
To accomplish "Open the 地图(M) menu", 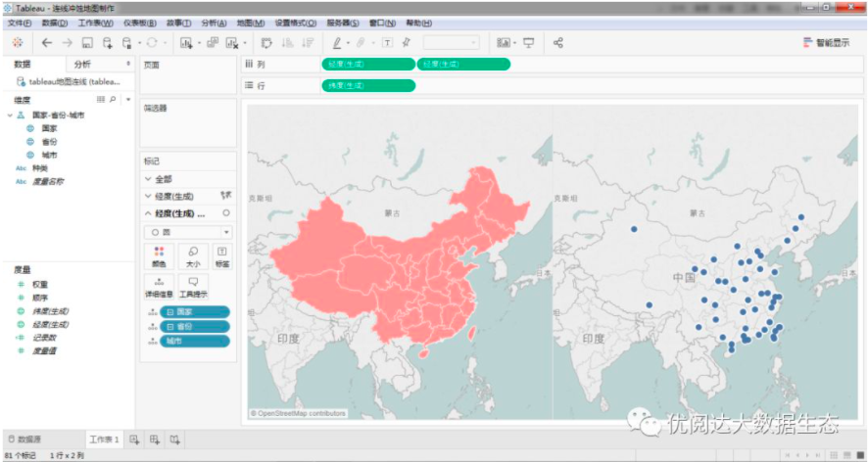I will (x=250, y=23).
